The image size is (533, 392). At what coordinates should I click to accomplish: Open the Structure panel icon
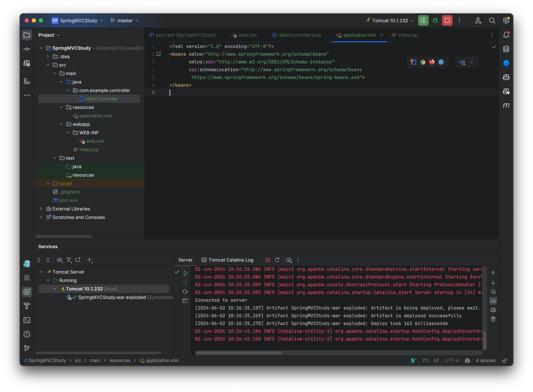(27, 81)
